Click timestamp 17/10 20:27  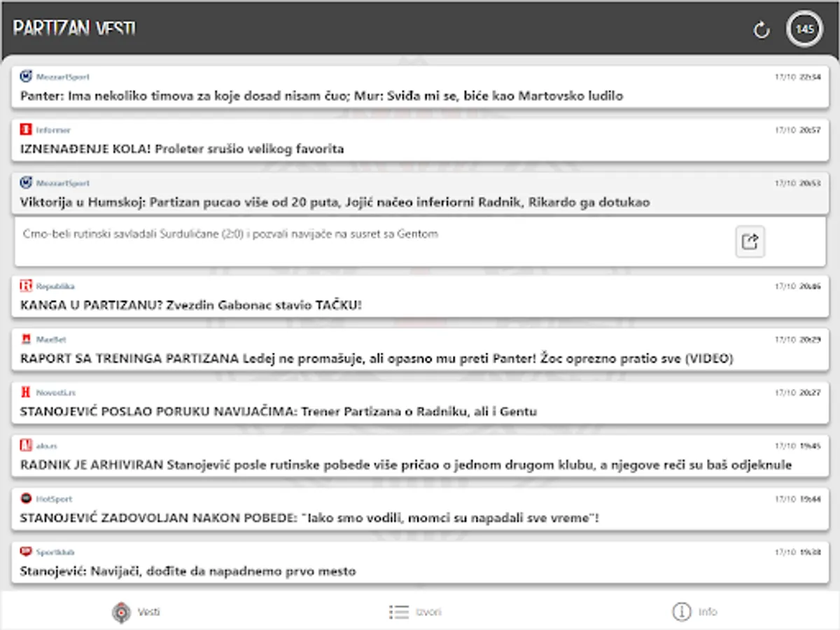click(x=797, y=393)
